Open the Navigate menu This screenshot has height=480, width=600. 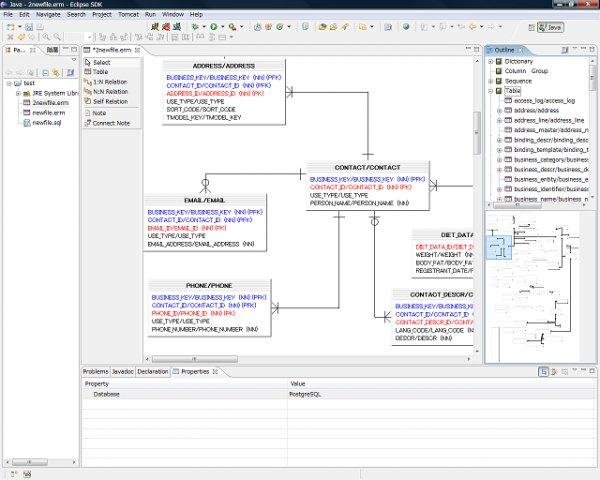[47, 15]
